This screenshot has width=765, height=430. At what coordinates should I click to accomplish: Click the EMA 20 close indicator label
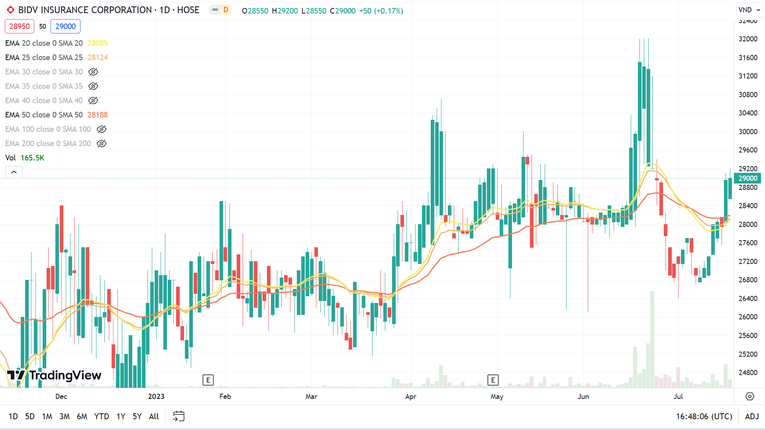pyautogui.click(x=44, y=43)
